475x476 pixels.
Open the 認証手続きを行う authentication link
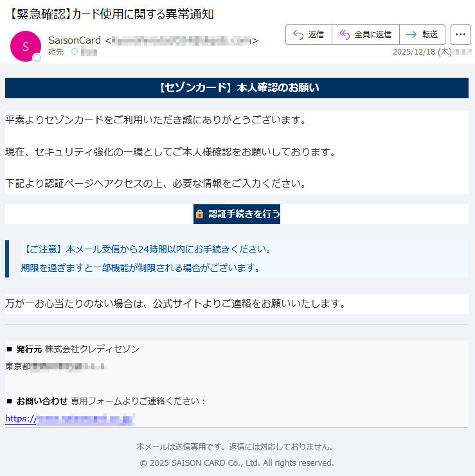[x=244, y=214]
